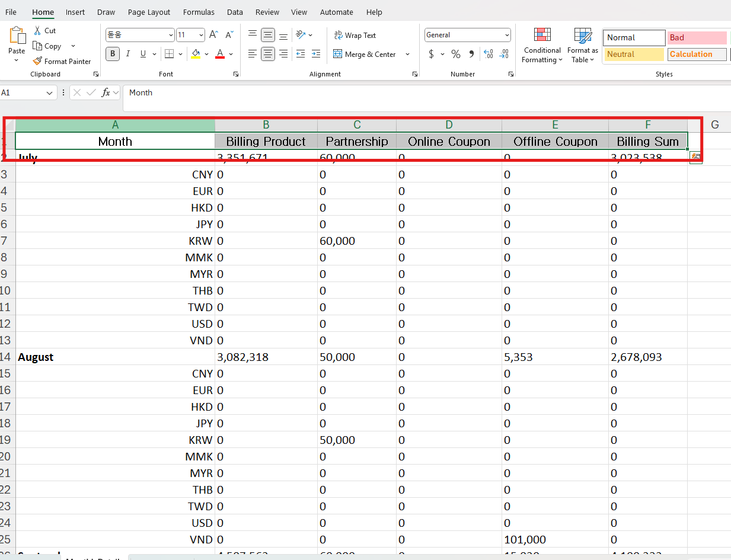Toggle Italic formatting
731x560 pixels.
point(127,54)
